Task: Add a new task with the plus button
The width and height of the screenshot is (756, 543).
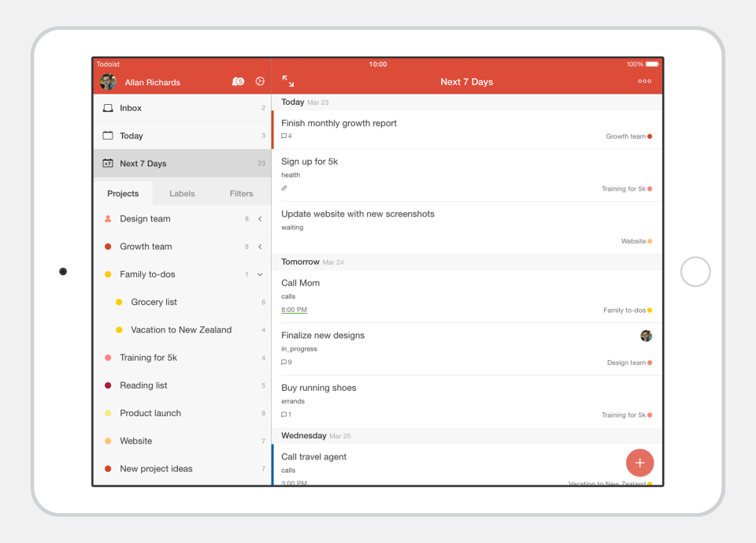Action: pos(639,463)
